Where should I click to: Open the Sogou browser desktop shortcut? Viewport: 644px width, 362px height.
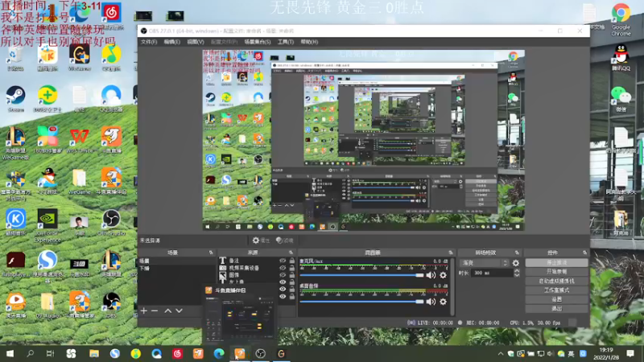[47, 265]
